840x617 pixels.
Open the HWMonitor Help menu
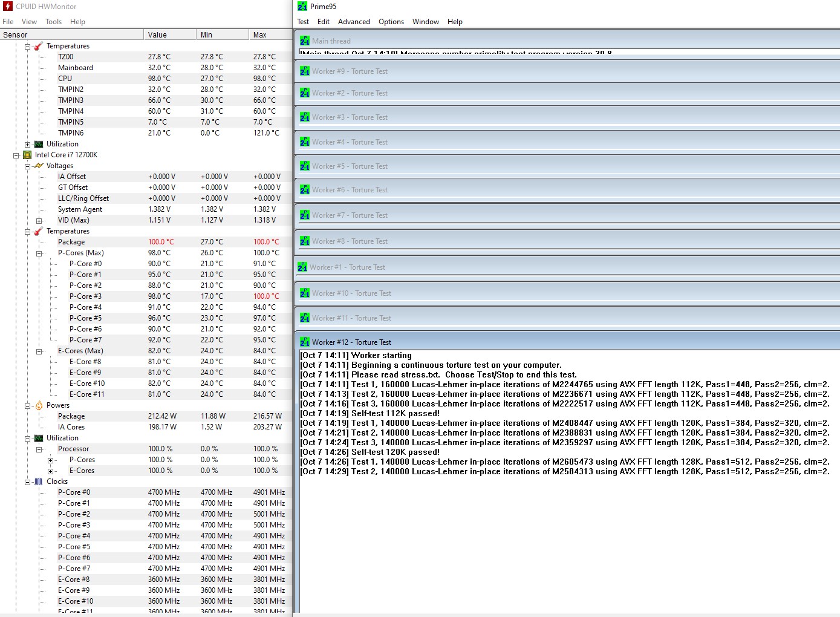point(77,22)
